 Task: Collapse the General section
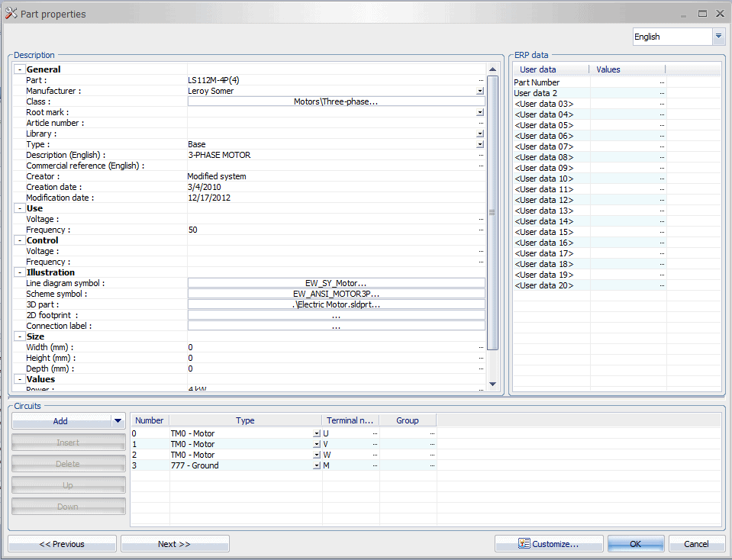pyautogui.click(x=20, y=69)
